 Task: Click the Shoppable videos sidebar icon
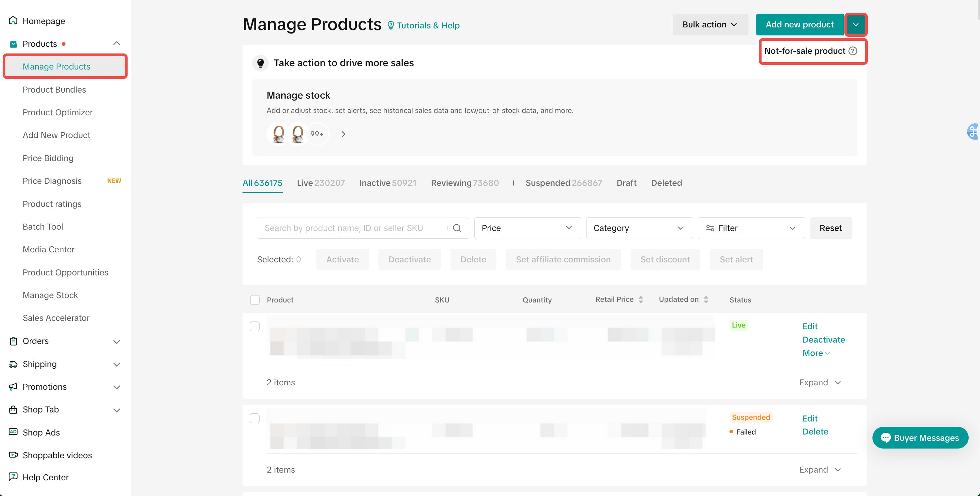click(13, 455)
